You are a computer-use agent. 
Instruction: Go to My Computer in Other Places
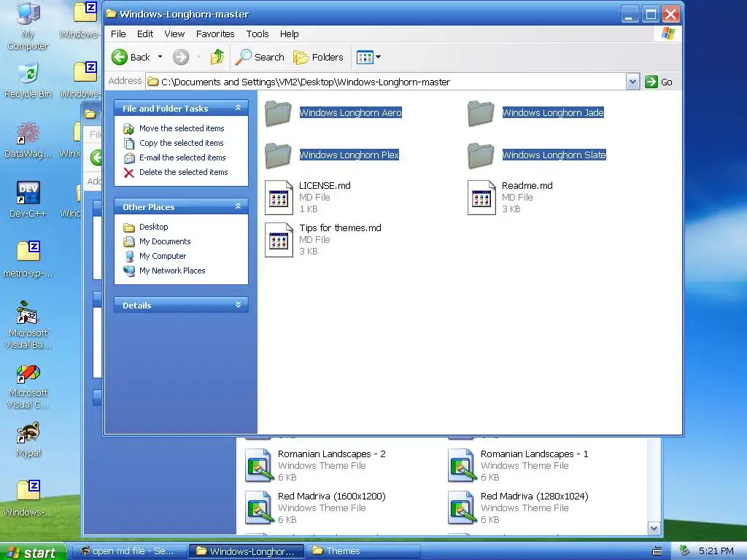coord(163,256)
